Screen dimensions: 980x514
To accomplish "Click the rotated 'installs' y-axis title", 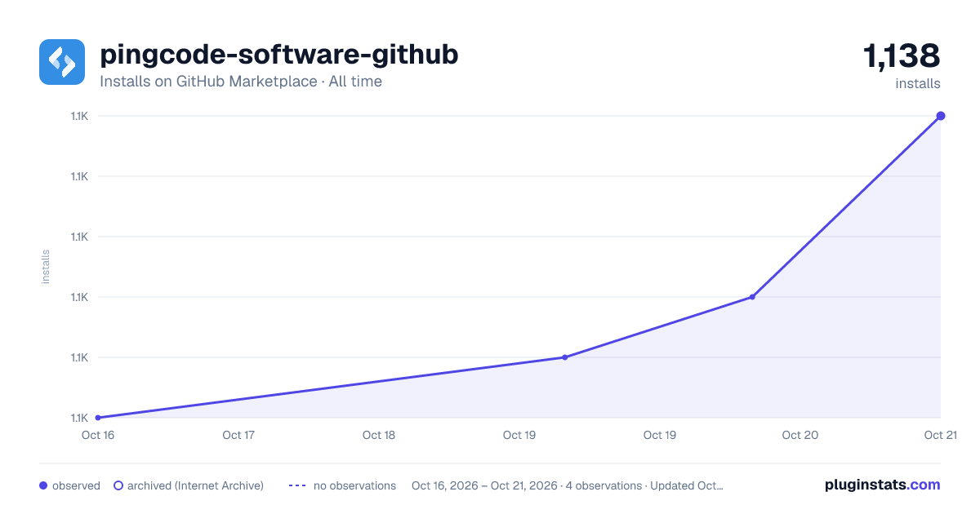I will 46,267.
